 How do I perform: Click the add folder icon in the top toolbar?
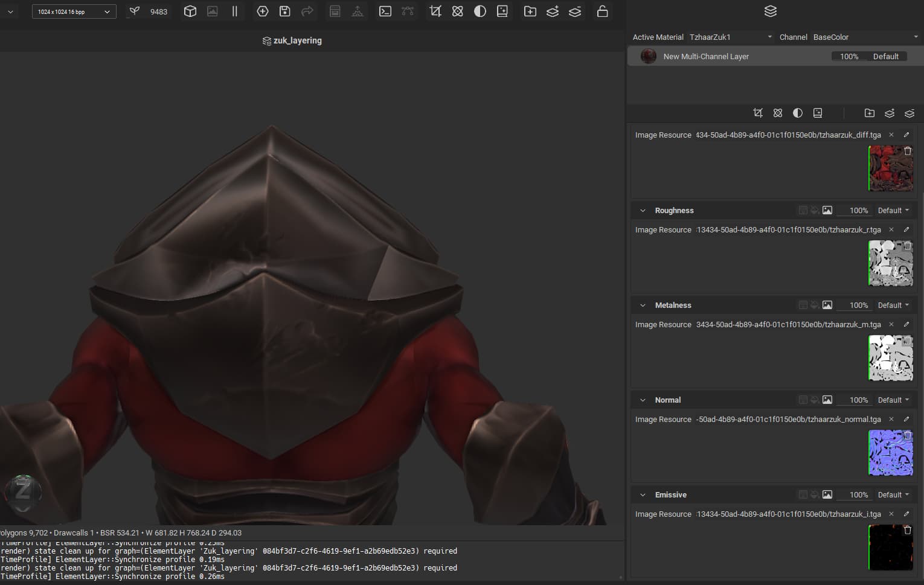530,11
